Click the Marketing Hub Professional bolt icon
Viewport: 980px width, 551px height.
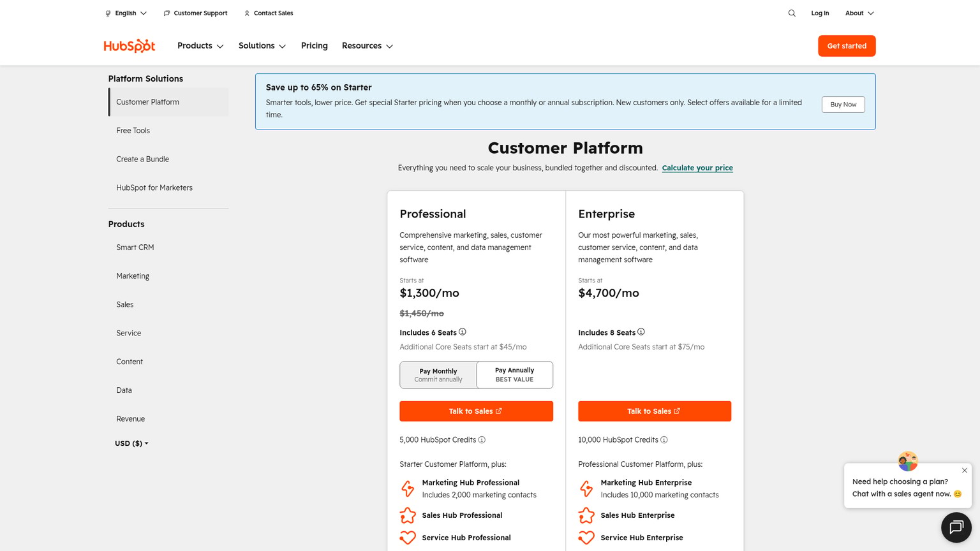408,489
